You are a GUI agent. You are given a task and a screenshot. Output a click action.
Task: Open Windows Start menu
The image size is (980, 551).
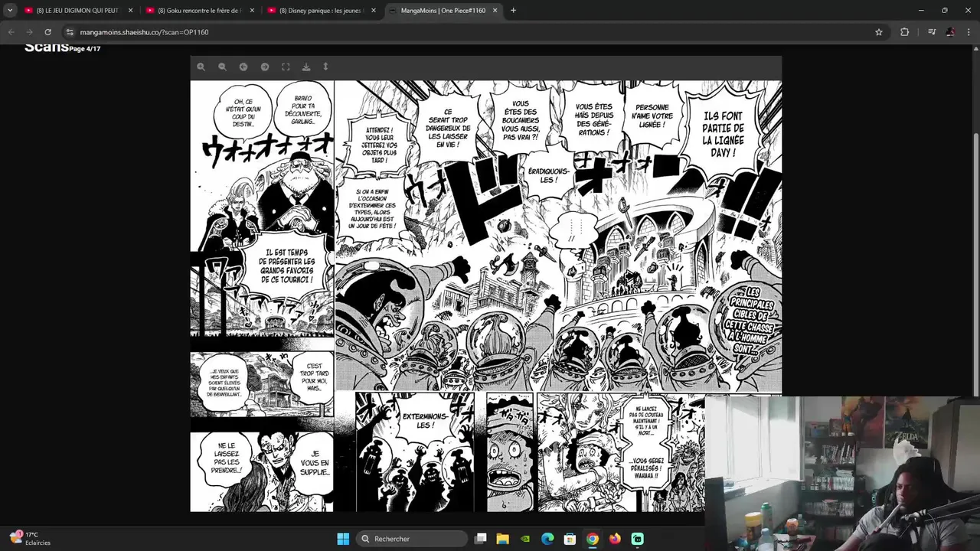343,539
